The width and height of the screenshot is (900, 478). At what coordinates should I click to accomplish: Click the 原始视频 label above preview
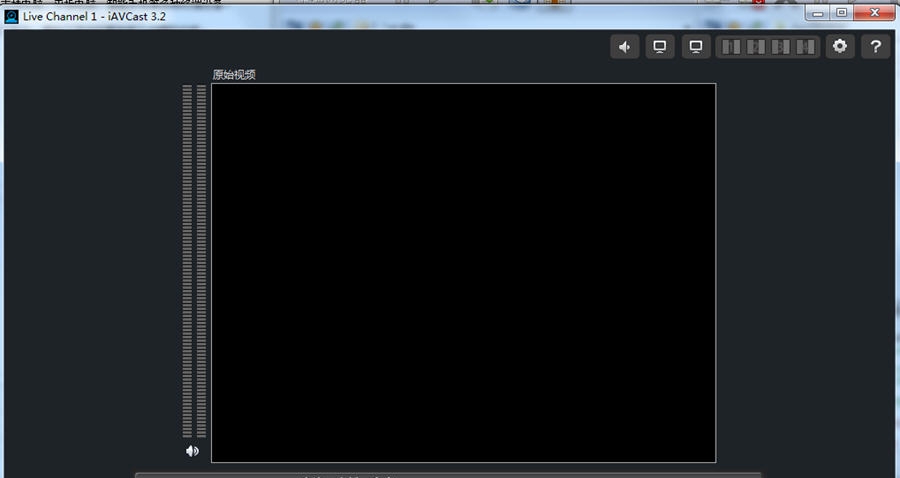tap(234, 75)
